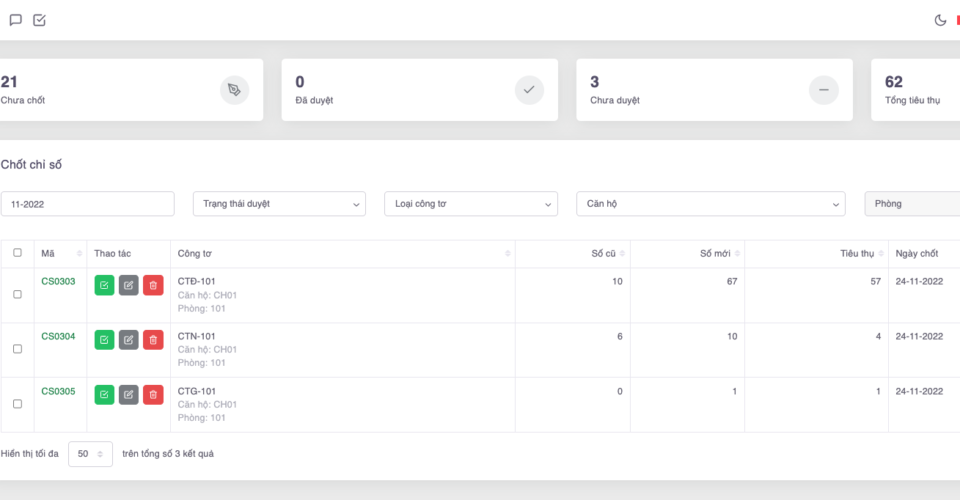Expand the Loại công tơ dropdown
This screenshot has height=500, width=960.
click(470, 204)
